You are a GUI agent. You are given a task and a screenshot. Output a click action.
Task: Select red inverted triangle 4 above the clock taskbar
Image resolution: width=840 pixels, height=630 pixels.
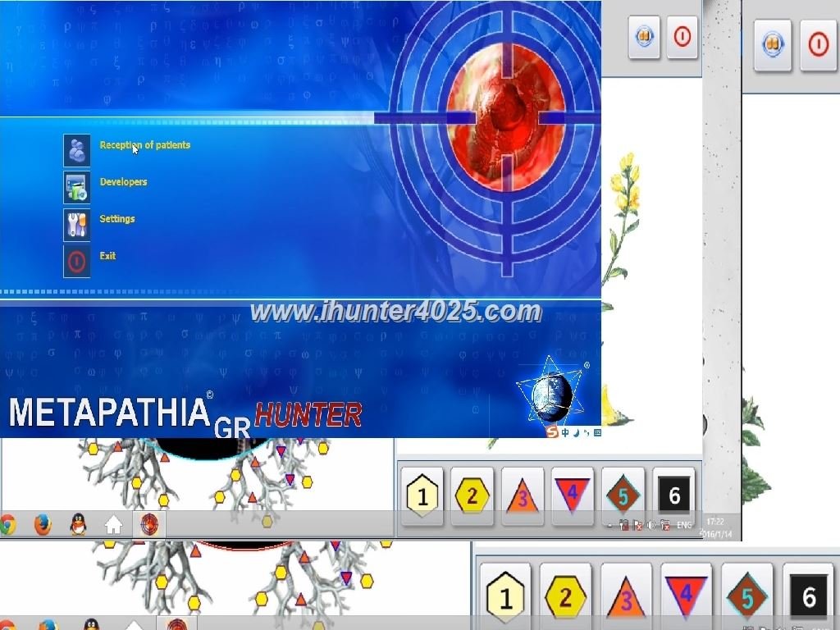click(573, 495)
